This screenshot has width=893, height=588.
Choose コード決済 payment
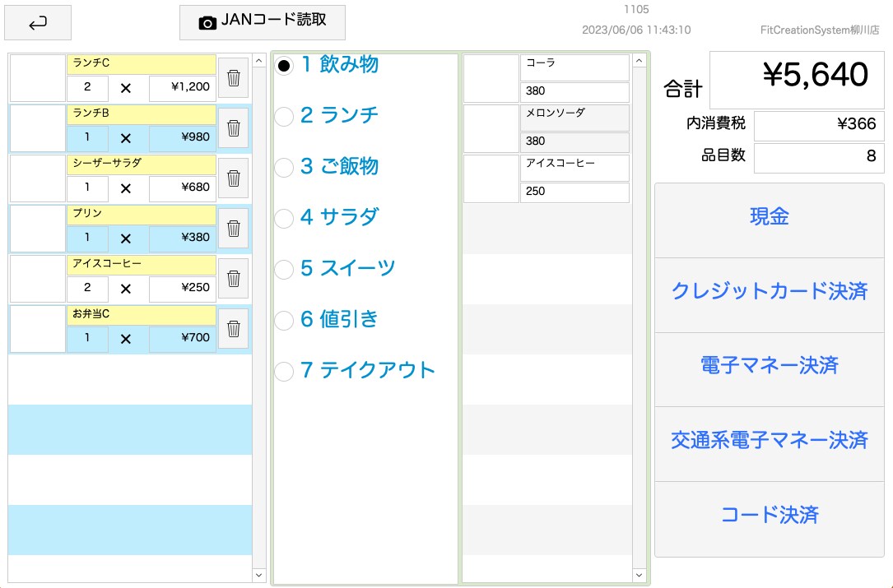pos(770,519)
